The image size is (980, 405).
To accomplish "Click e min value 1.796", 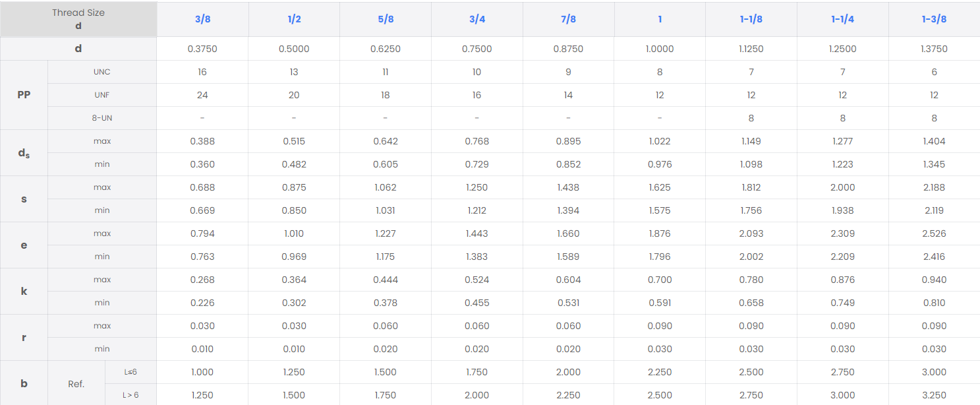I will point(660,257).
